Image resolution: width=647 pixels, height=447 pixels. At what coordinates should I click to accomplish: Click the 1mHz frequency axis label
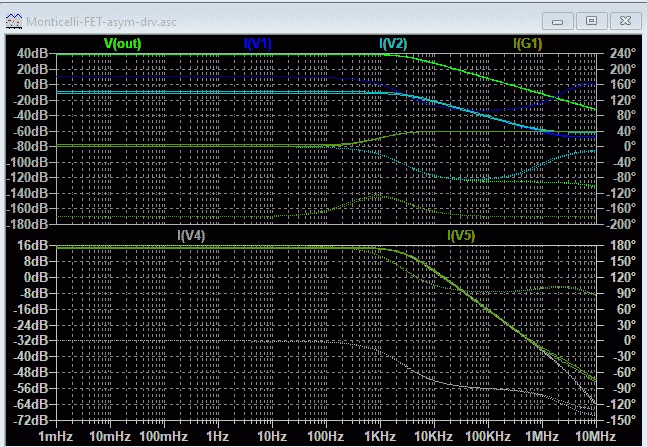(x=55, y=436)
